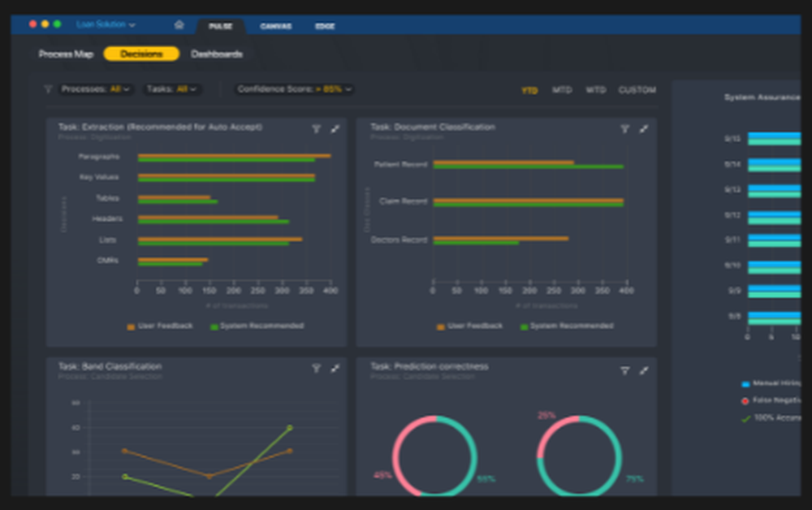812x510 pixels.
Task: Toggle the 100% Accuracy checkmark legend
Action: (x=771, y=418)
